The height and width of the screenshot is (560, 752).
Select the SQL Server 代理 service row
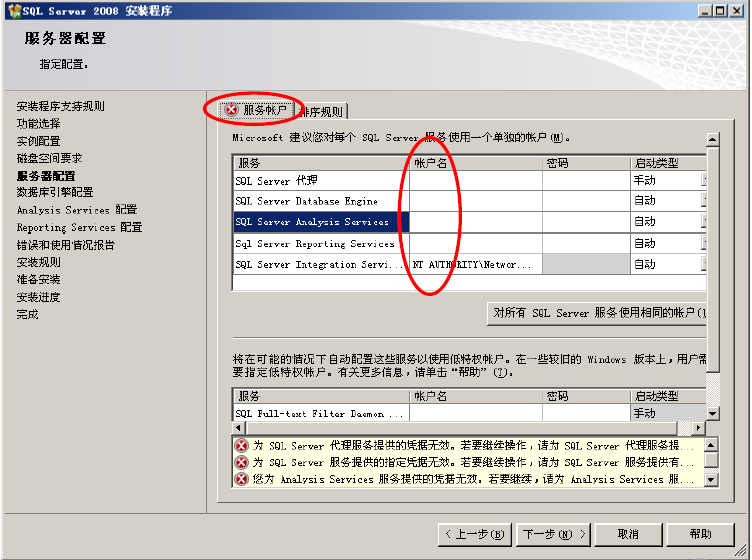tap(321, 181)
